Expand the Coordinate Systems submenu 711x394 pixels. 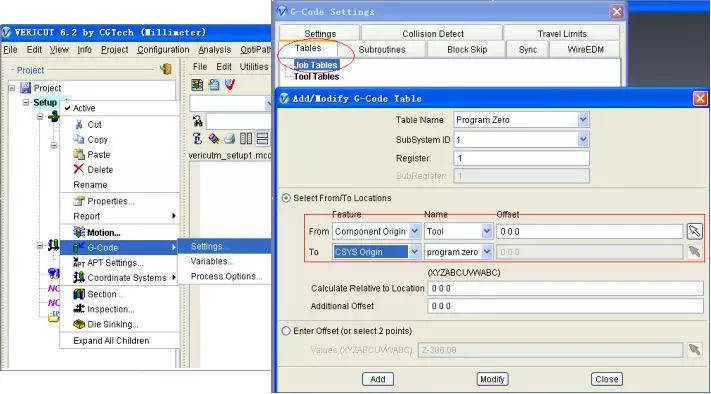click(120, 277)
